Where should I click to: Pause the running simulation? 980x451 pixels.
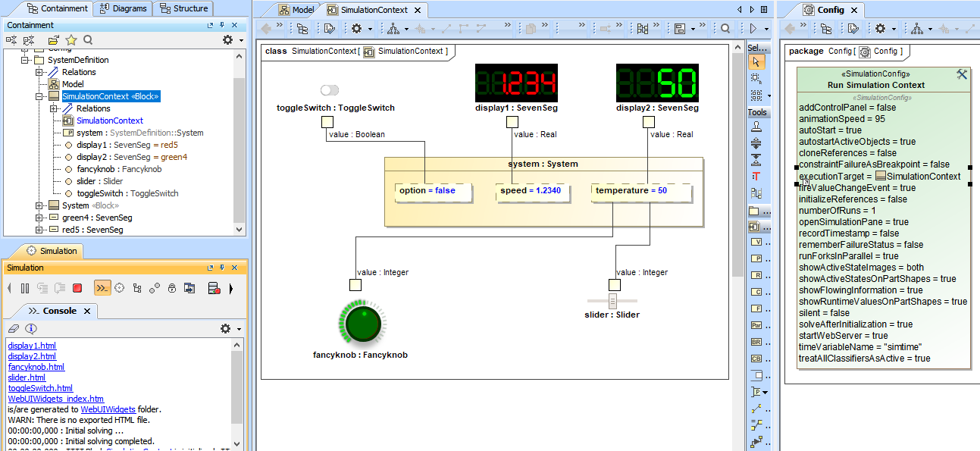pyautogui.click(x=25, y=288)
